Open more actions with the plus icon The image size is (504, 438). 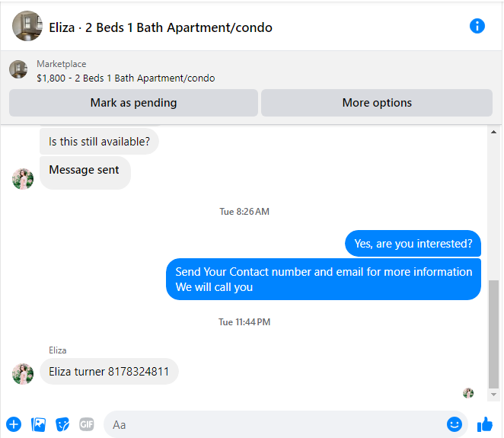(14, 424)
